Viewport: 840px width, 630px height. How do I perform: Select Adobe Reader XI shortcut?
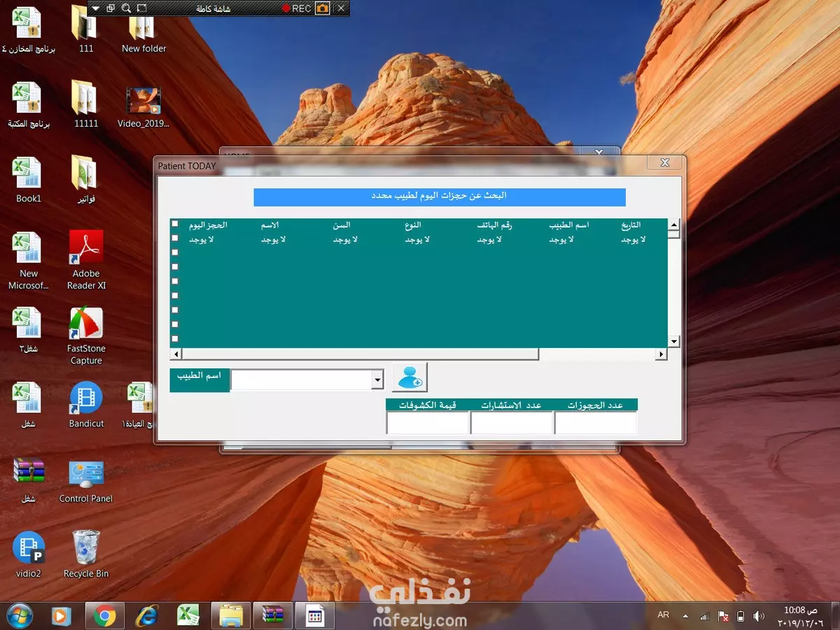(86, 260)
